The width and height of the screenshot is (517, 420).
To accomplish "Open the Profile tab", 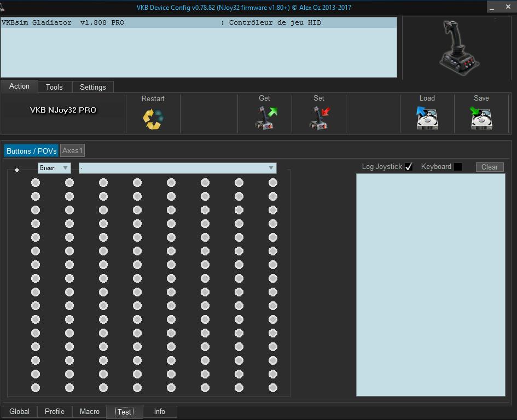I will 54,412.
